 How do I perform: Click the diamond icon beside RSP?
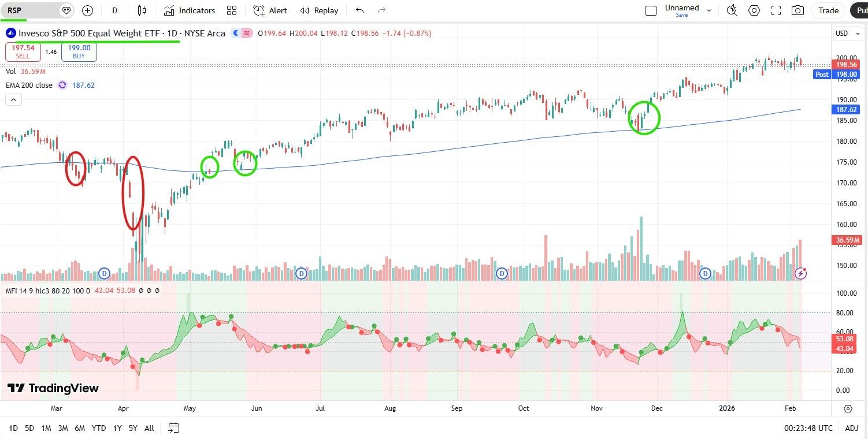pyautogui.click(x=66, y=10)
